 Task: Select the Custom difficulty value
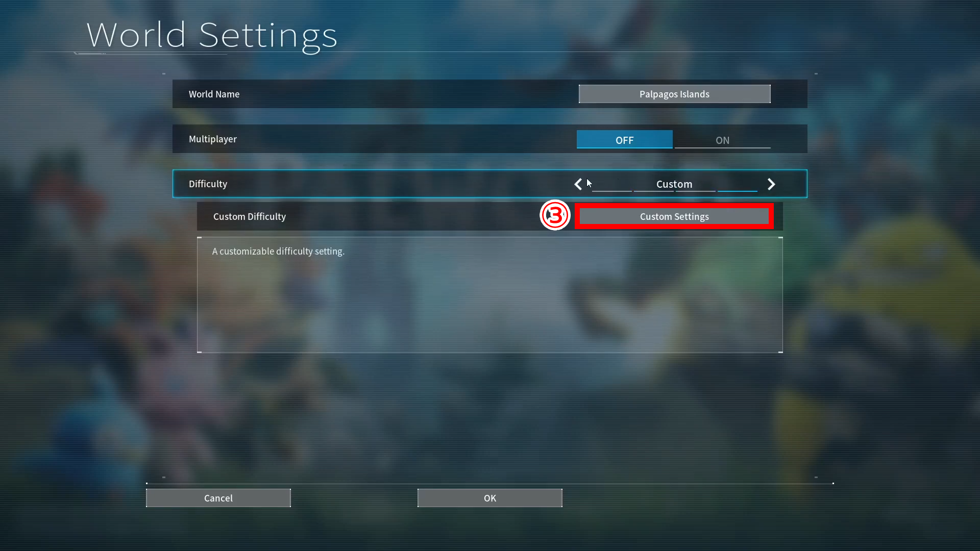click(x=674, y=184)
